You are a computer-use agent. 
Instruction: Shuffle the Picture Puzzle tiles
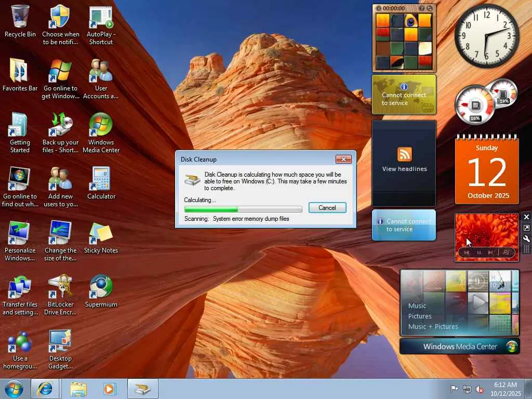coord(430,8)
